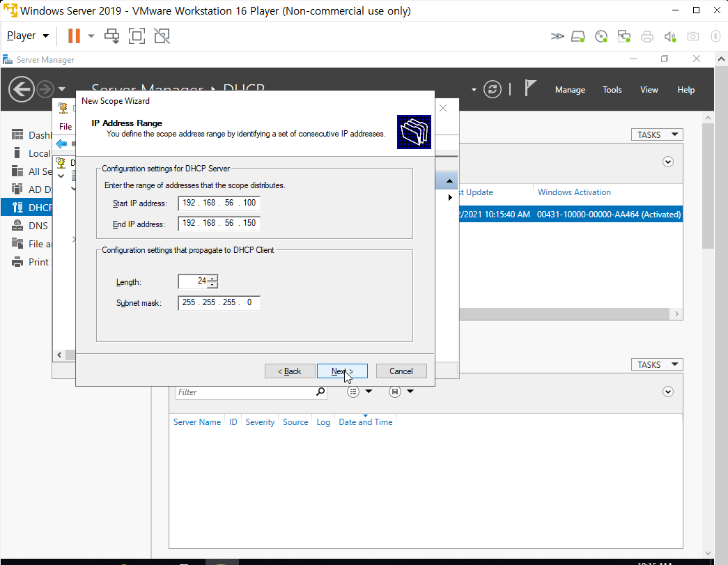Viewport: 728px width, 565px height.
Task: Select the activated server row
Action: click(571, 215)
